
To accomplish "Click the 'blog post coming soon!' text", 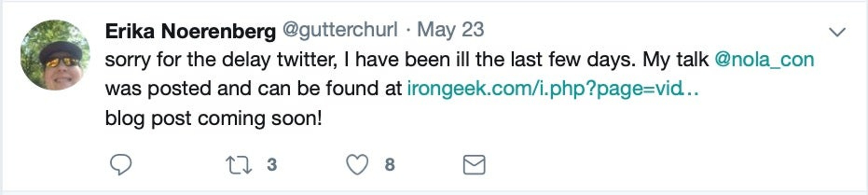I will 214,119.
